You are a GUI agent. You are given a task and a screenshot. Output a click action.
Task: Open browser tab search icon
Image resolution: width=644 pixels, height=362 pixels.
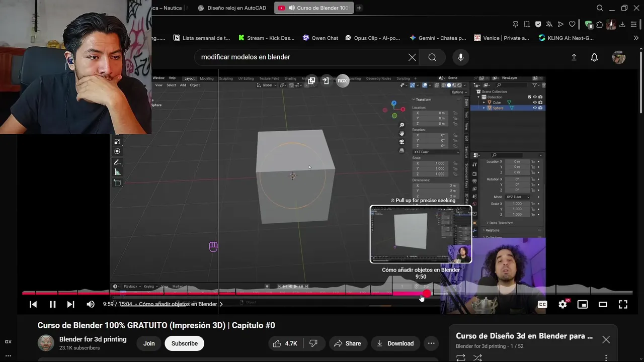(x=600, y=8)
